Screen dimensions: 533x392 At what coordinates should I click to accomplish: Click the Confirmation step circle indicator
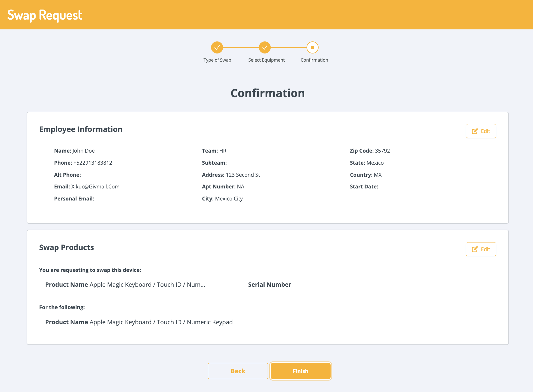coord(312,48)
